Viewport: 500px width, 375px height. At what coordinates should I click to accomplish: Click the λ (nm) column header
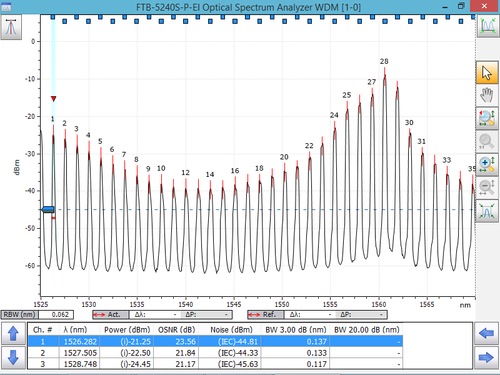pyautogui.click(x=79, y=330)
